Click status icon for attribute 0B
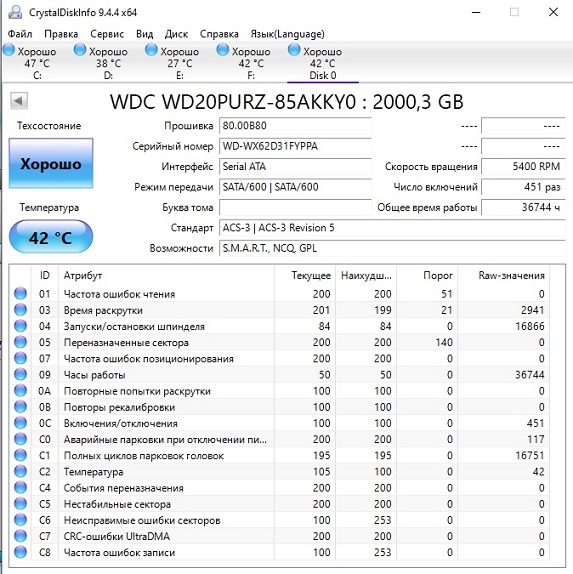 click(21, 407)
